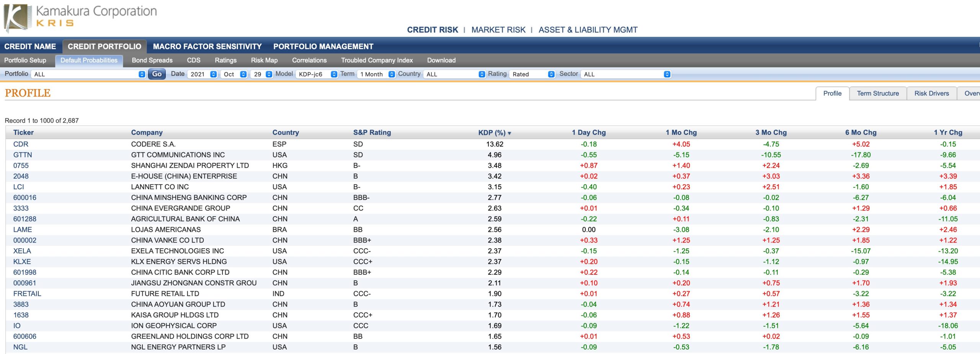
Task: Switch to MACRO FACTOR SENSITIVITY tab
Action: tap(207, 46)
